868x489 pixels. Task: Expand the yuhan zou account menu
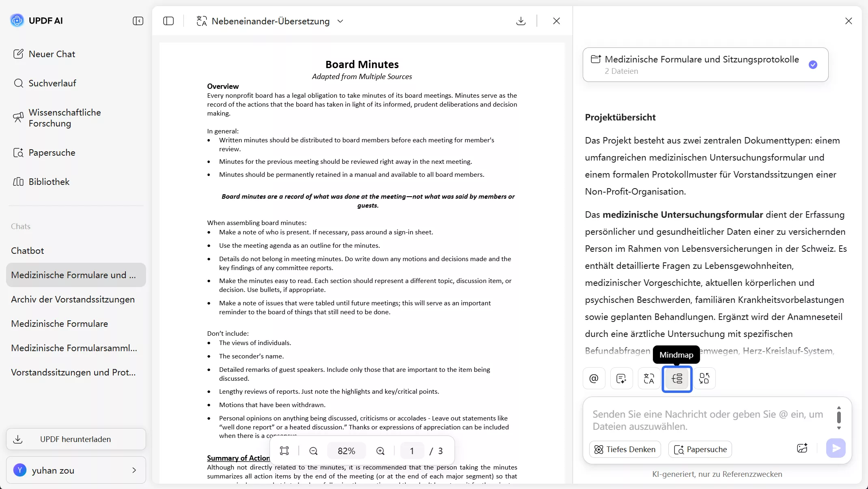(134, 470)
